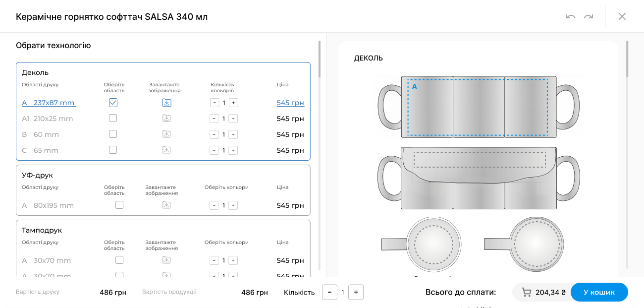Viewport: 644px width, 308px height.
Task: Add to cart with У кошик button
Action: pyautogui.click(x=599, y=292)
